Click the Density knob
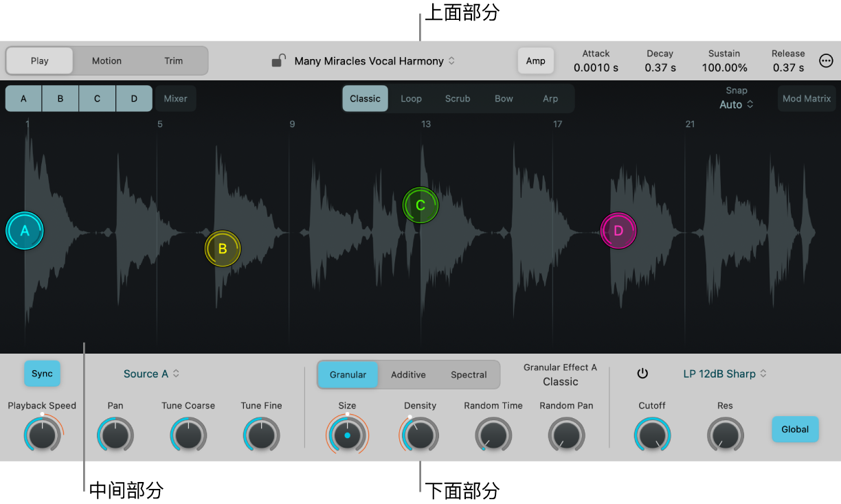Image resolution: width=841 pixels, height=504 pixels. (420, 435)
